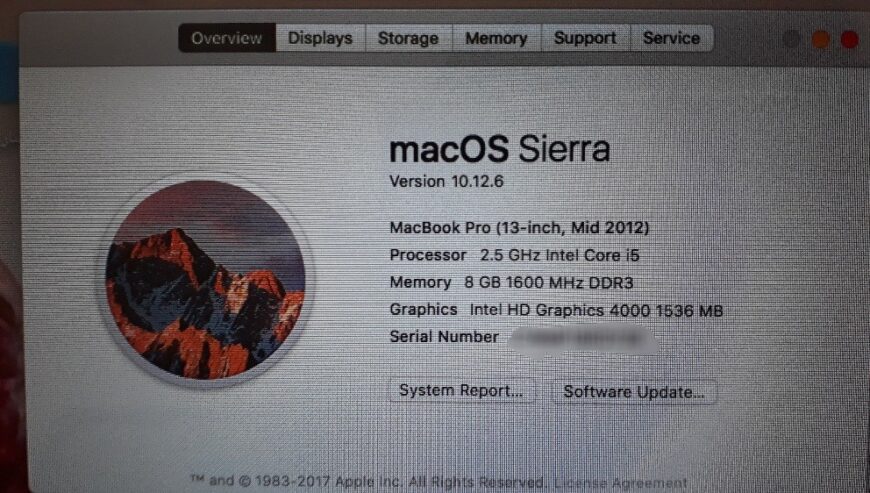The image size is (870, 493).
Task: Open the Service tab
Action: pos(671,38)
